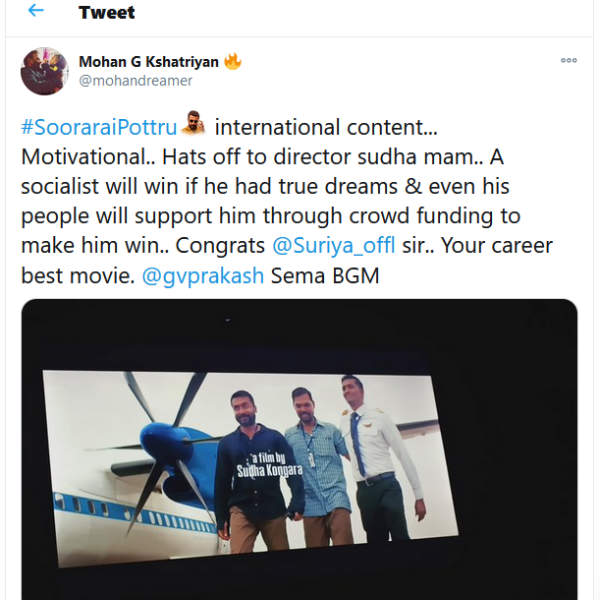The height and width of the screenshot is (600, 600).
Task: Open the tweet's more options menu
Action: point(569,61)
